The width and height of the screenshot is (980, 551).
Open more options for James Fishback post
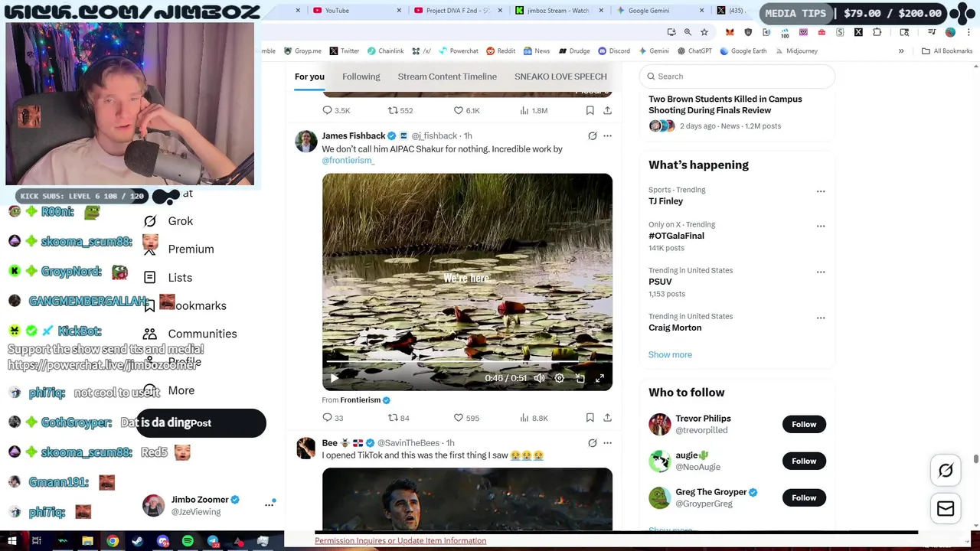coord(607,136)
